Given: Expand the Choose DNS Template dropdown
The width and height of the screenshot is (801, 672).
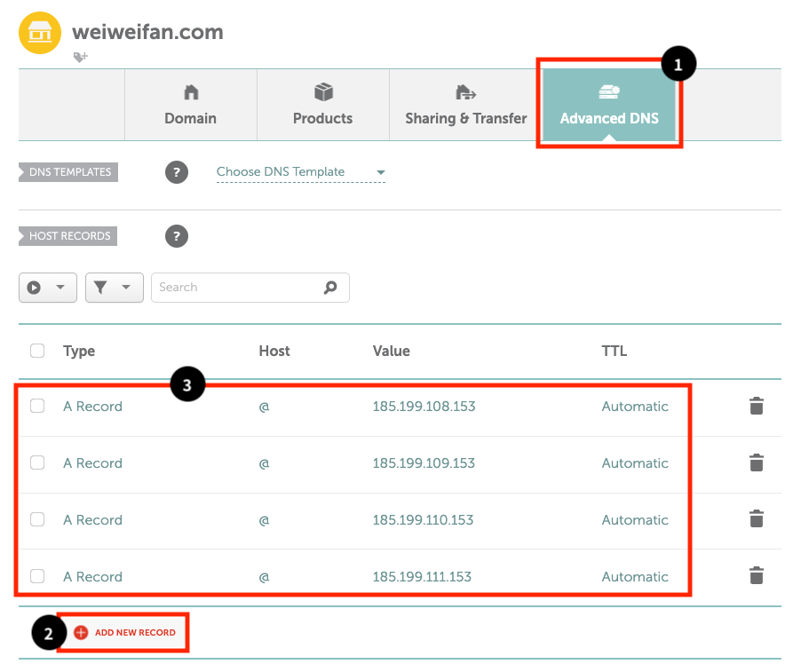Looking at the screenshot, I should point(300,172).
